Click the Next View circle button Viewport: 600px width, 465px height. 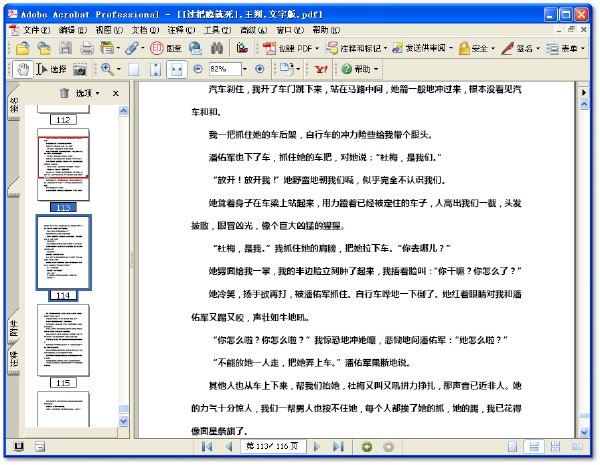pos(388,447)
